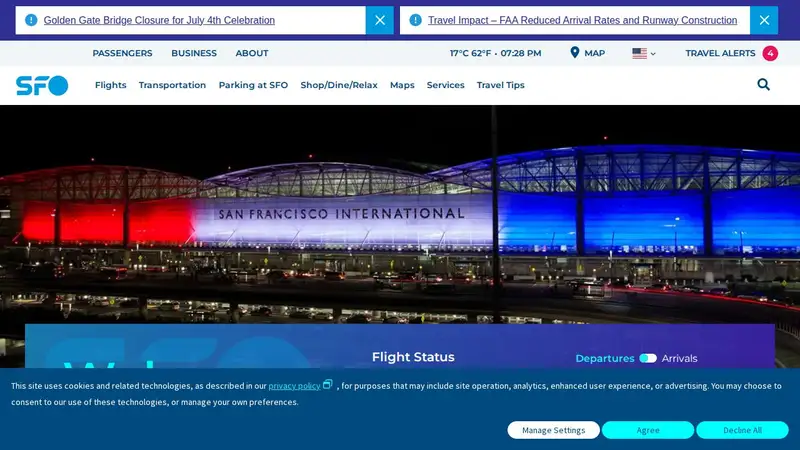The width and height of the screenshot is (800, 450).
Task: Open the Flights menu
Action: tap(111, 85)
